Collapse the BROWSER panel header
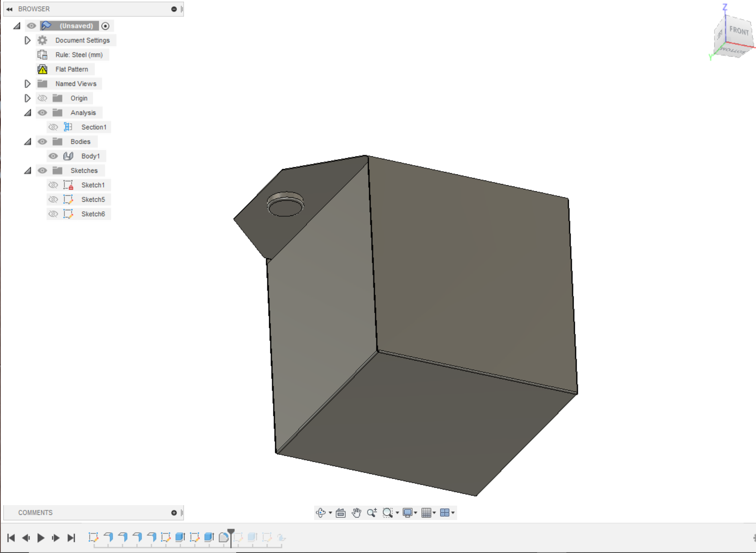756x553 pixels. point(9,9)
